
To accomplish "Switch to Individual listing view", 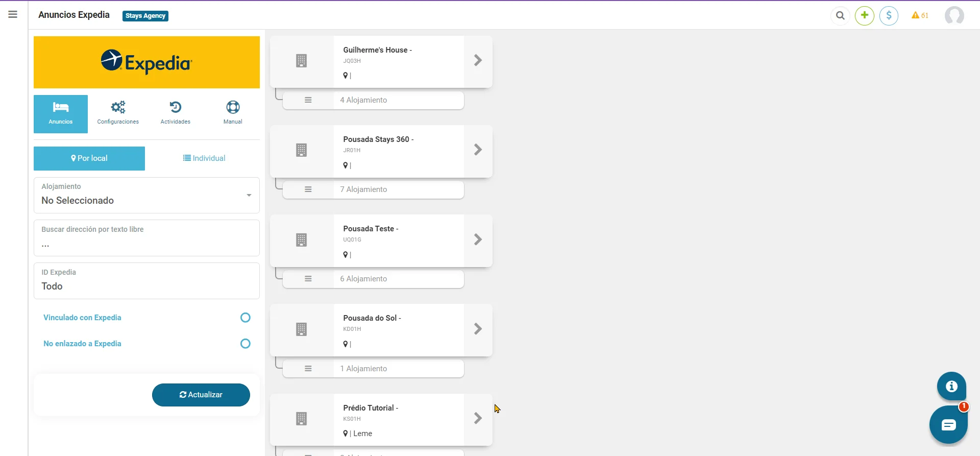I will click(x=204, y=158).
